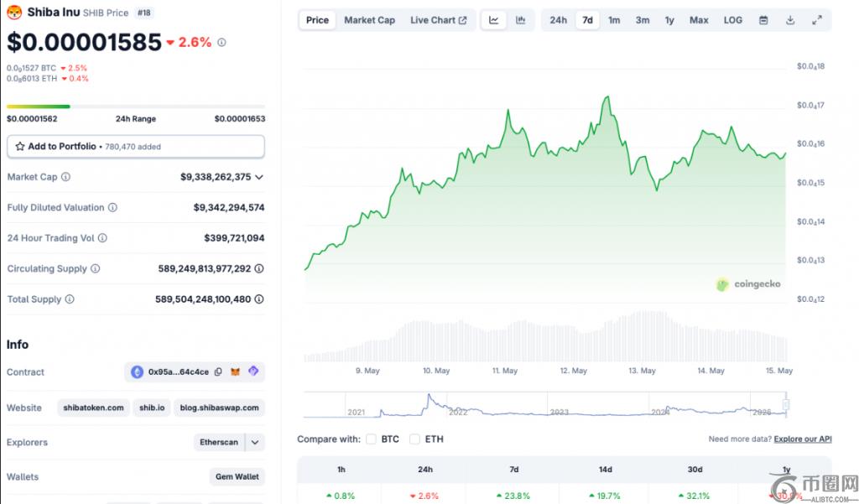
Task: Switch to candlestick chart view icon
Action: pos(521,20)
